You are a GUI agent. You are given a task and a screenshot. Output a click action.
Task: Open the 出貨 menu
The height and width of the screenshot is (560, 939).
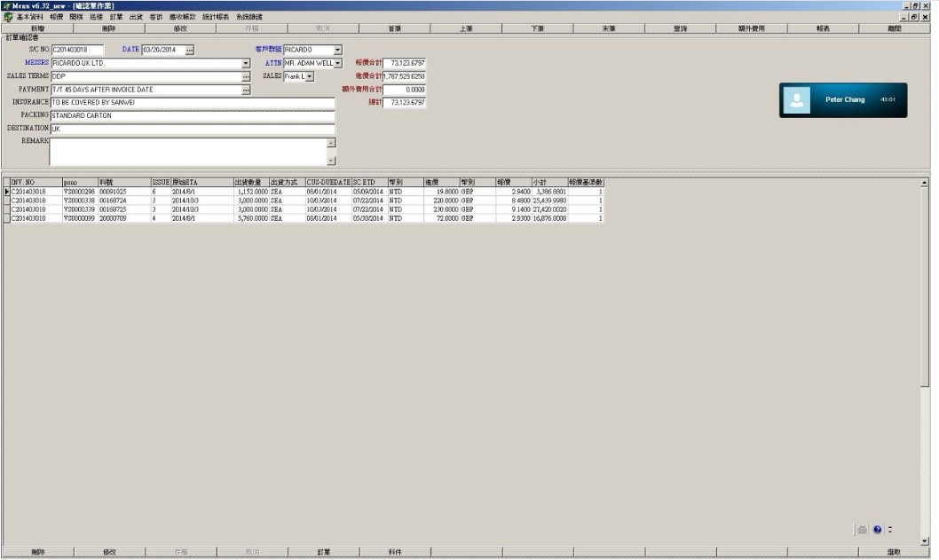(x=136, y=17)
